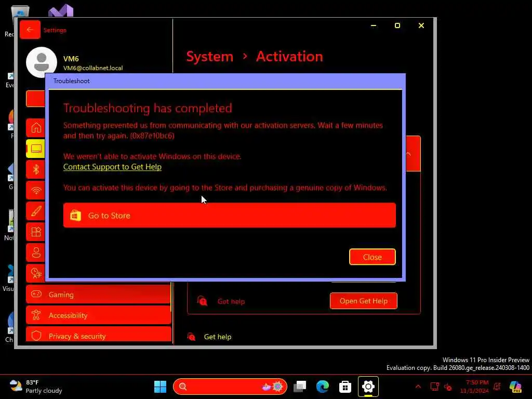Click the Gaming controller icon in sidebar
This screenshot has height=399, width=532.
pos(36,294)
